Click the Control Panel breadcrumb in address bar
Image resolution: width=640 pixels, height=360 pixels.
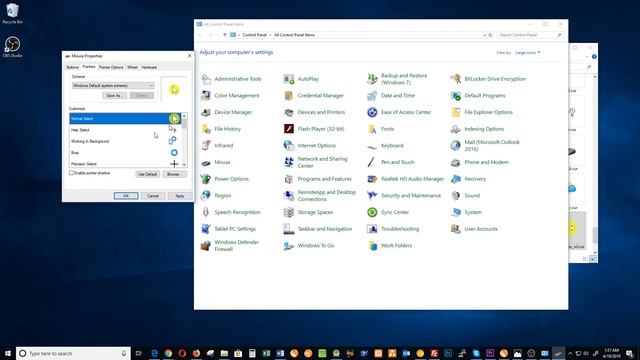point(254,35)
